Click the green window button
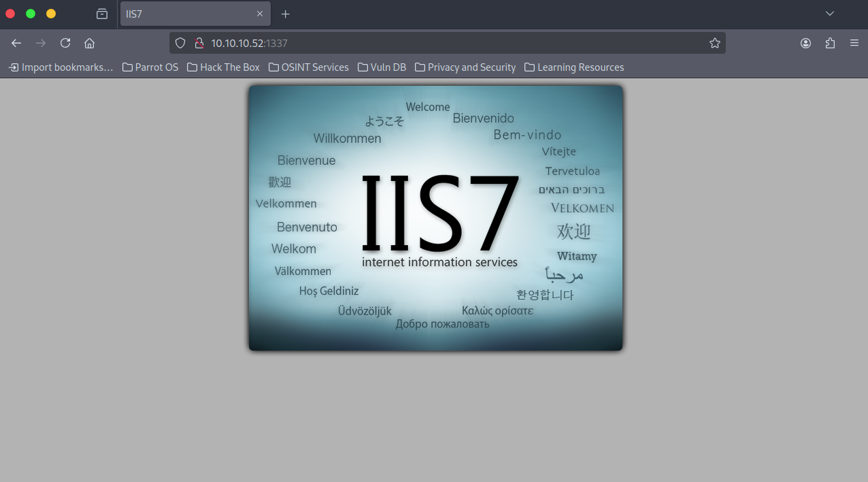868x482 pixels. click(31, 14)
